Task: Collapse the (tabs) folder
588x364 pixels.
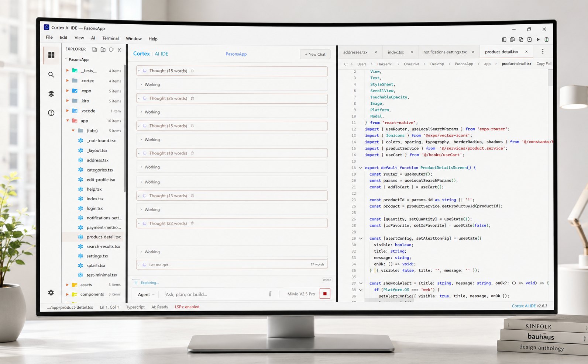Action: (x=73, y=131)
